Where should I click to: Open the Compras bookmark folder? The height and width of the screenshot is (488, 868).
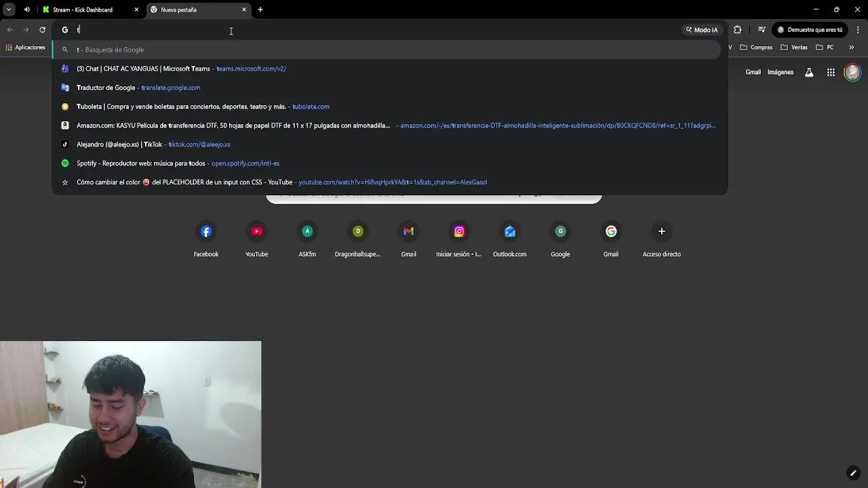756,47
